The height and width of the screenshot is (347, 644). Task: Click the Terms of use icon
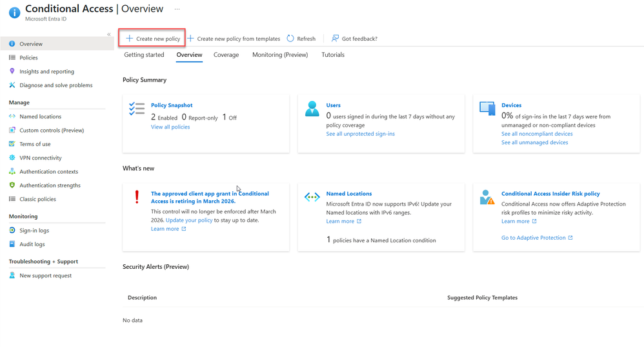pyautogui.click(x=12, y=144)
